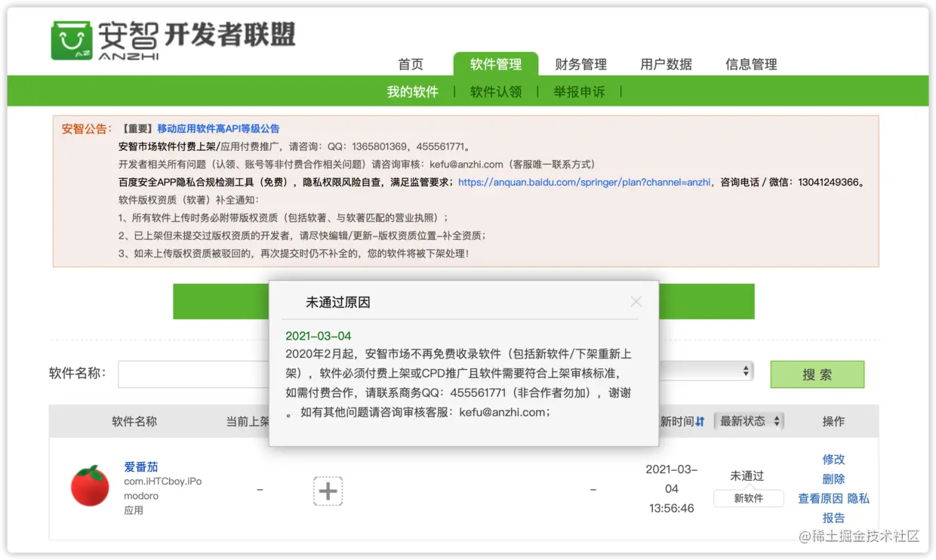Screen dimensions: 936x560
Task: Open the 爱番茄 app name link
Action: pos(141,466)
